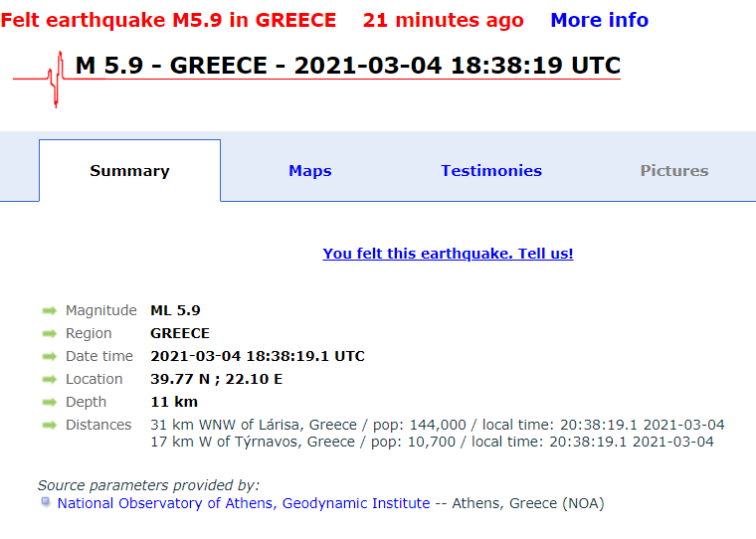
Task: Click the green arrow beside Magnitude
Action: pyautogui.click(x=50, y=310)
